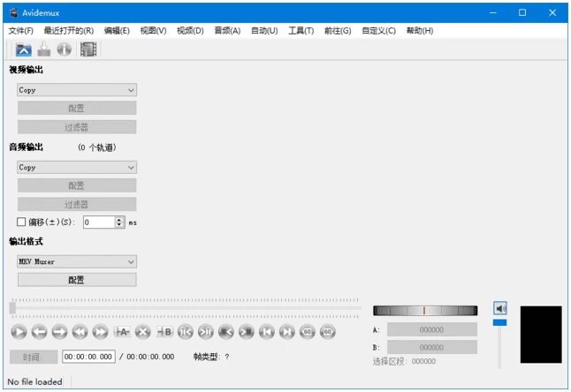Click the Open Video toolbar icon

(x=23, y=49)
